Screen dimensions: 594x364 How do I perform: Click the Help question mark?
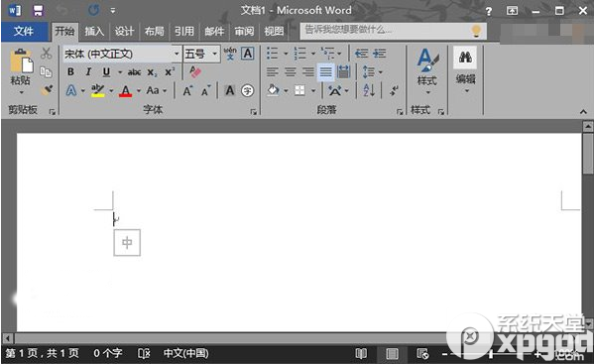pos(489,11)
